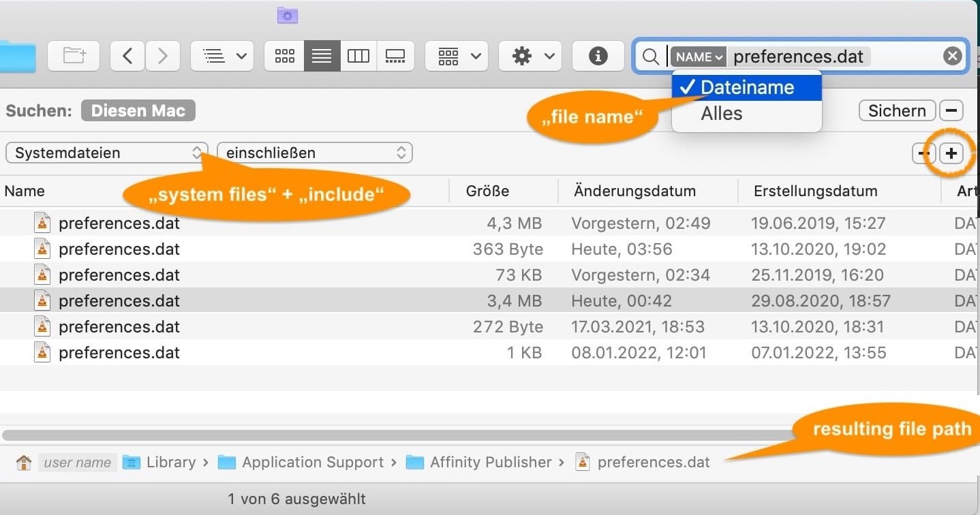The width and height of the screenshot is (980, 515).
Task: Create a new folder using the toolbar icon
Action: click(74, 56)
